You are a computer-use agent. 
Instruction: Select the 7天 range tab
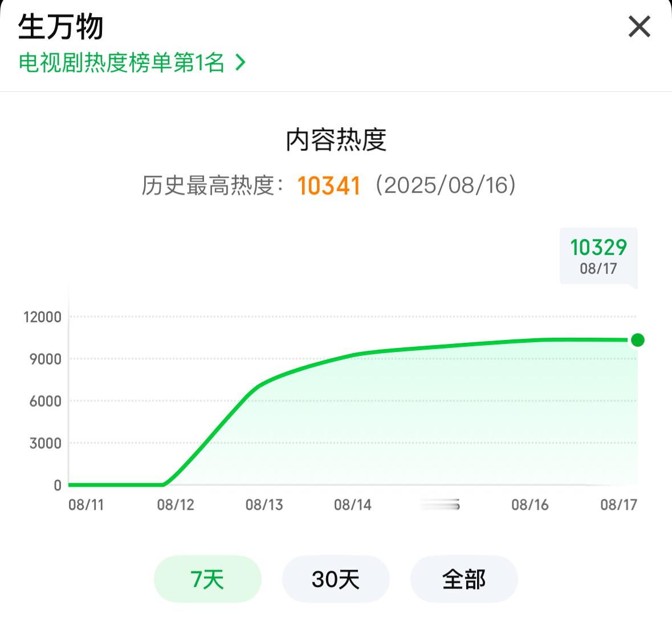207,580
